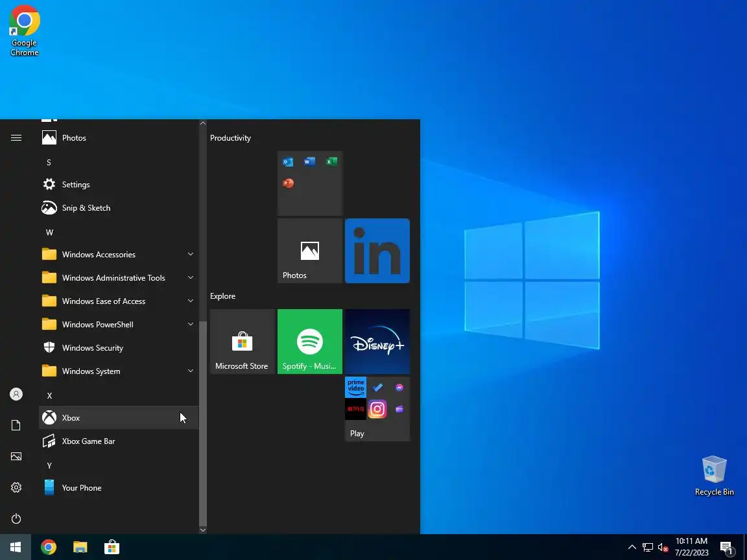This screenshot has height=560, width=747.
Task: Expand the Windows System folder chevron
Action: (191, 371)
